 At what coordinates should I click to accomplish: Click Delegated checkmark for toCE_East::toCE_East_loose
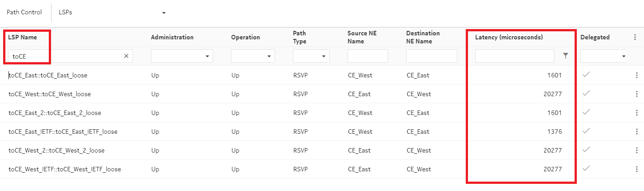click(x=586, y=75)
